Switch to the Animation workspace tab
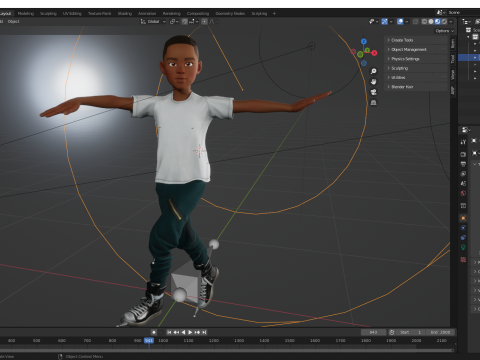This screenshot has width=480, height=360. click(147, 13)
